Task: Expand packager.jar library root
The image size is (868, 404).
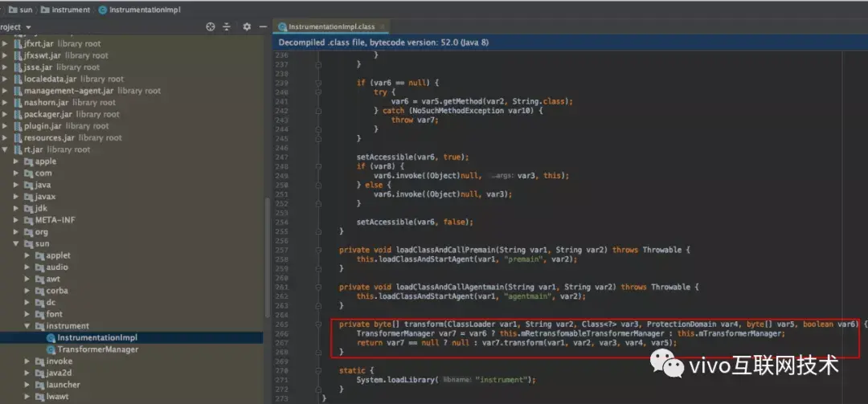Action: [x=5, y=114]
